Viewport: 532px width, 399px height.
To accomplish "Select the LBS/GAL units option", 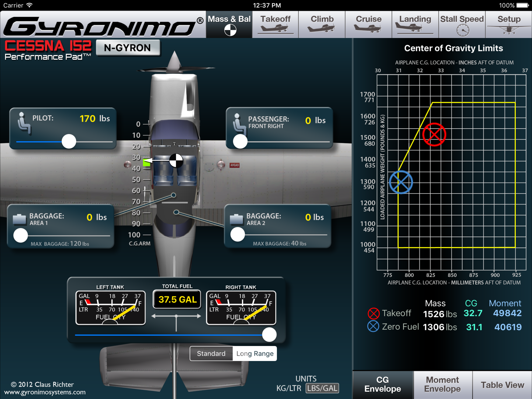I will [322, 388].
